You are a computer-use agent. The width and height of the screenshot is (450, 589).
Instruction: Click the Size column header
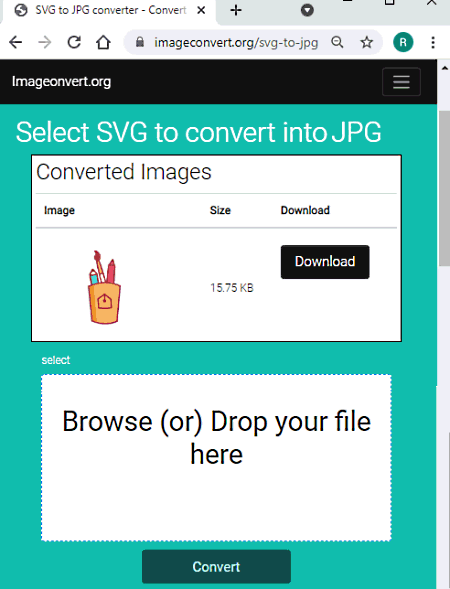pyautogui.click(x=220, y=210)
